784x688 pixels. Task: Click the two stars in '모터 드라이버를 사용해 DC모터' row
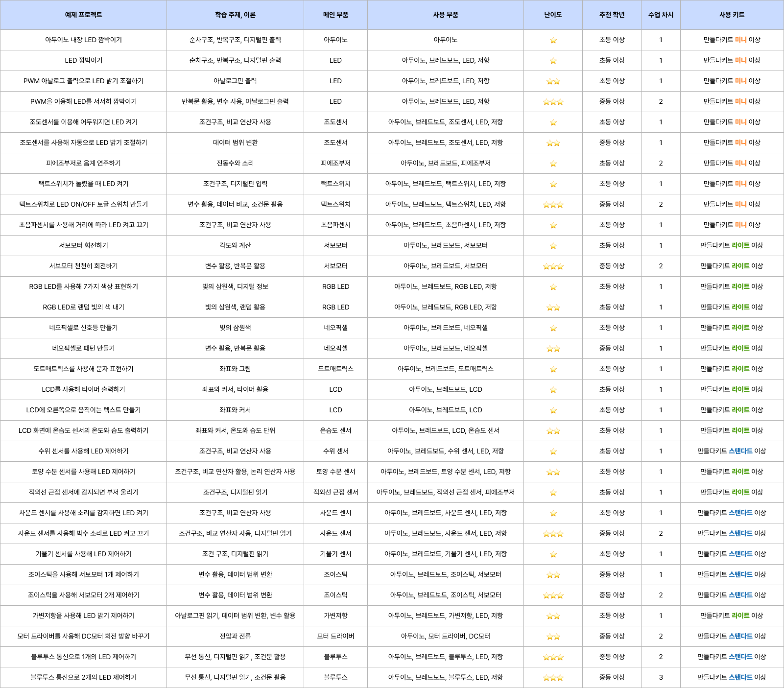pyautogui.click(x=553, y=637)
